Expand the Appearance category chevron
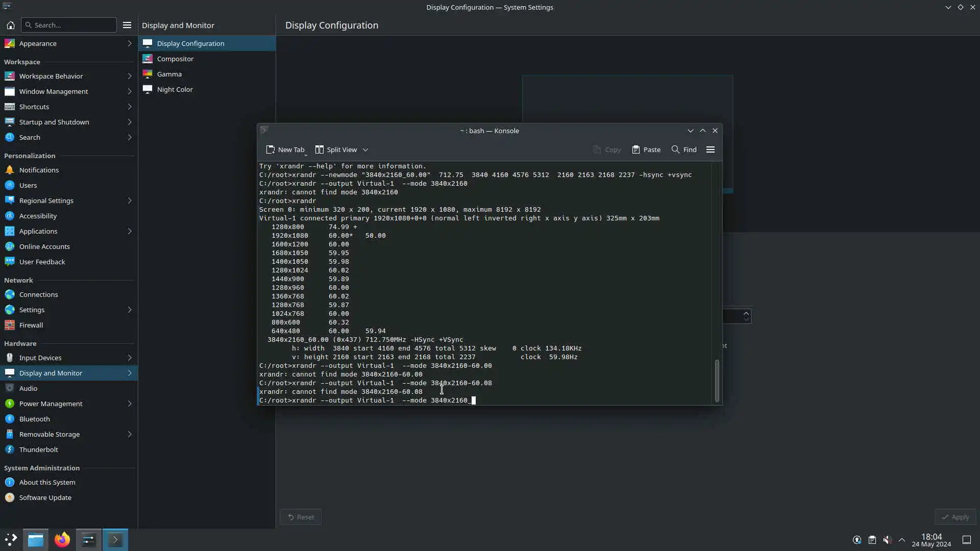The height and width of the screenshot is (551, 980). coord(129,43)
